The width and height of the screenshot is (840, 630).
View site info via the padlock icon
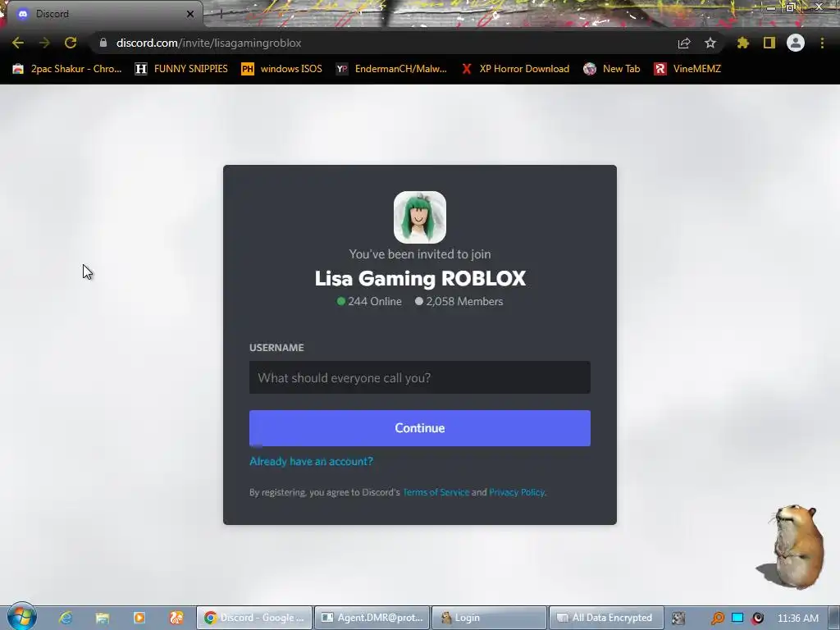coord(103,43)
